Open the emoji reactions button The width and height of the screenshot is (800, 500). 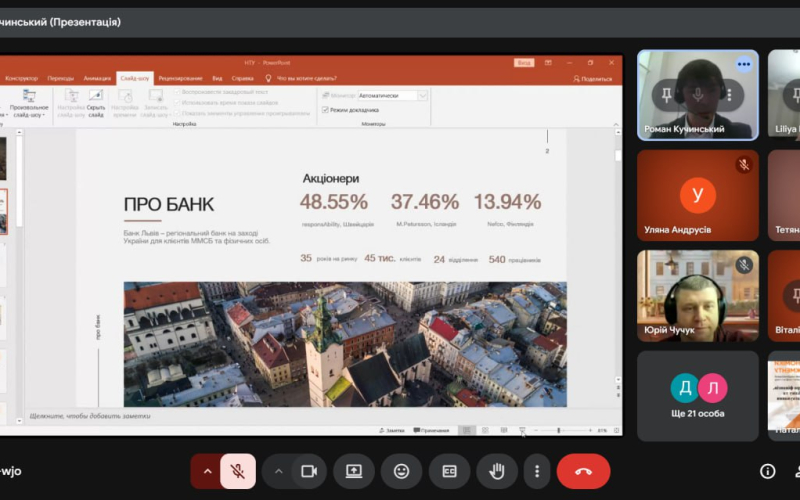(401, 471)
